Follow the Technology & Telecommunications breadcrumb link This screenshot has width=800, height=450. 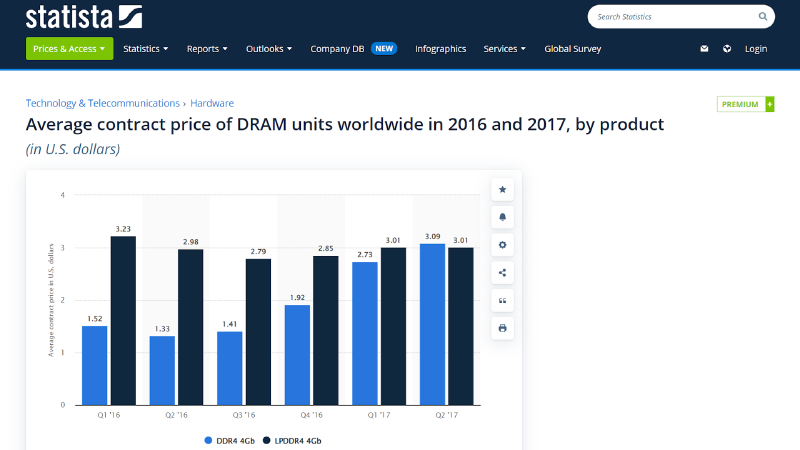click(102, 103)
